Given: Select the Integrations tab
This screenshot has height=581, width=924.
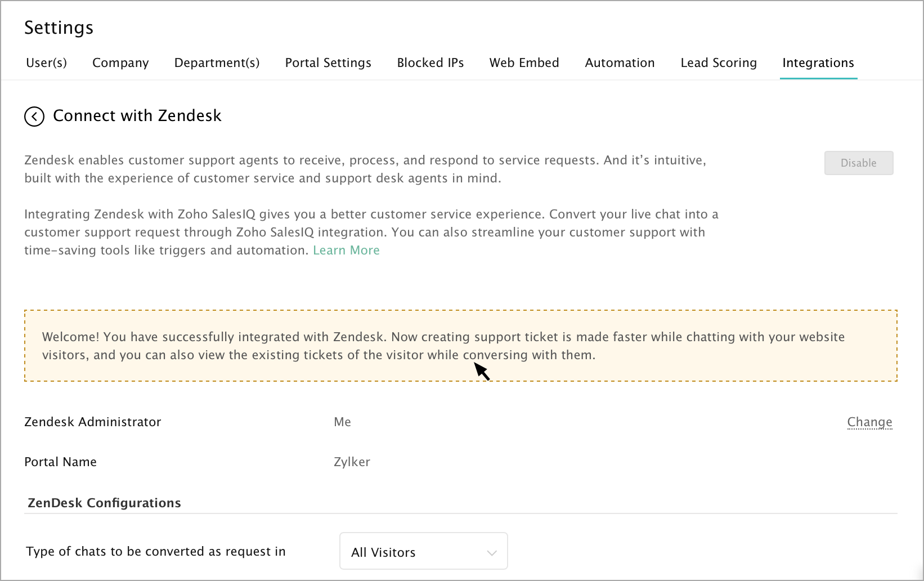Looking at the screenshot, I should [x=818, y=62].
